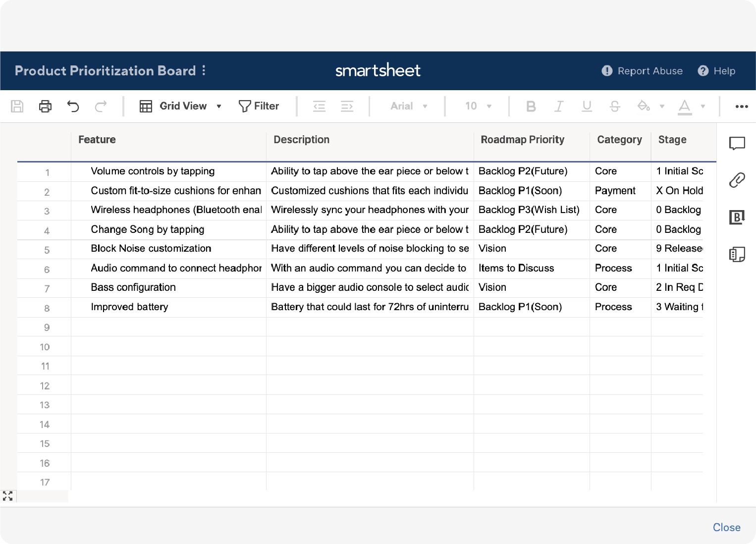Click the smartsheet logo

coord(378,70)
